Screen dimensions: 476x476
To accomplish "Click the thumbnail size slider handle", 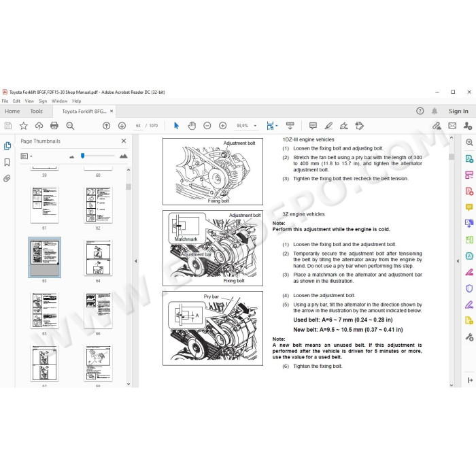I will (82, 156).
